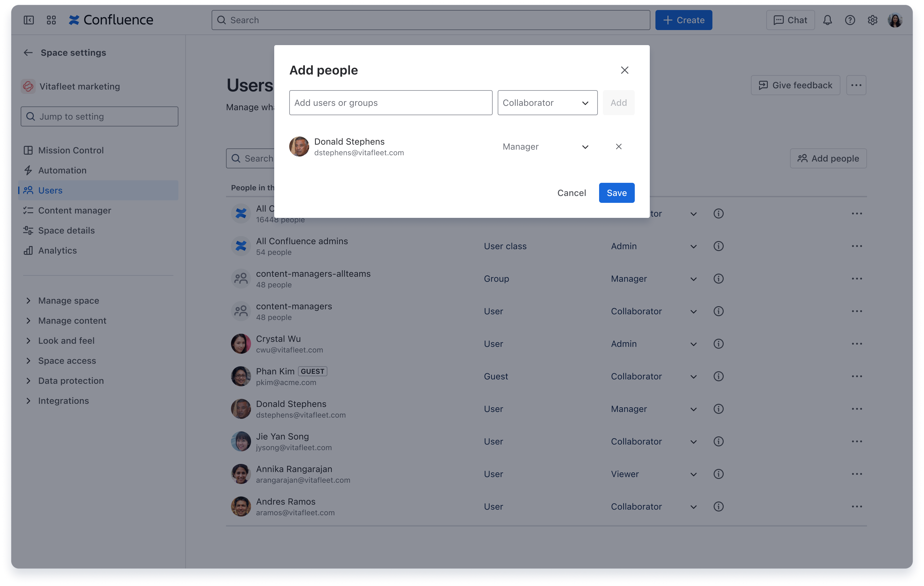Select the Users section in sidebar
924x586 pixels.
coord(50,190)
